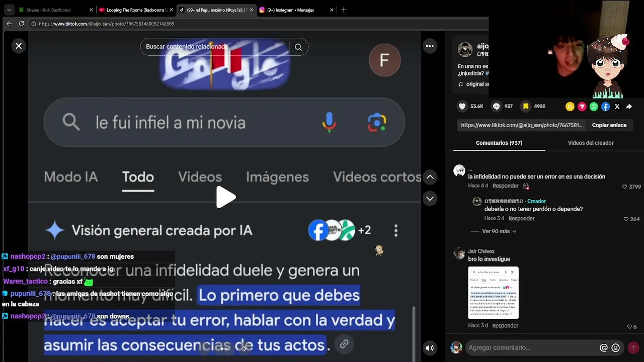Mute the sound with the speaker icon

(x=430, y=347)
